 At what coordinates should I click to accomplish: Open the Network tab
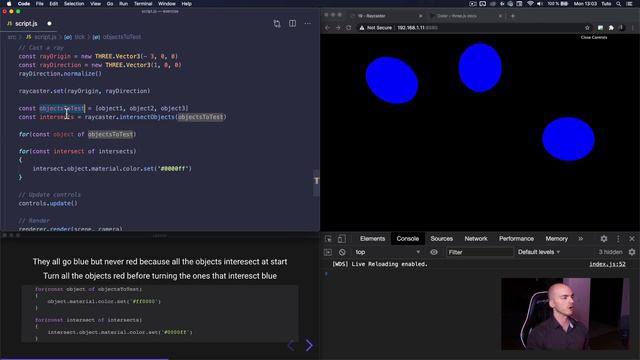pos(476,239)
